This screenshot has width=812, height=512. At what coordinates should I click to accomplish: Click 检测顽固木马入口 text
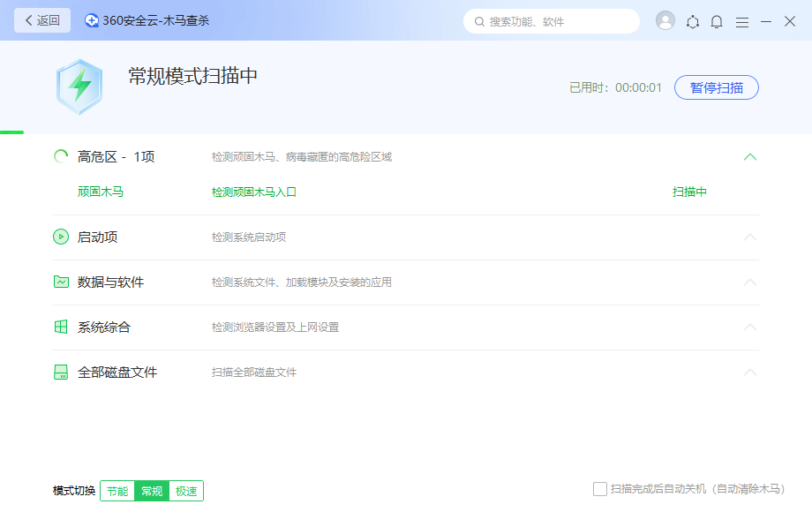tap(254, 192)
